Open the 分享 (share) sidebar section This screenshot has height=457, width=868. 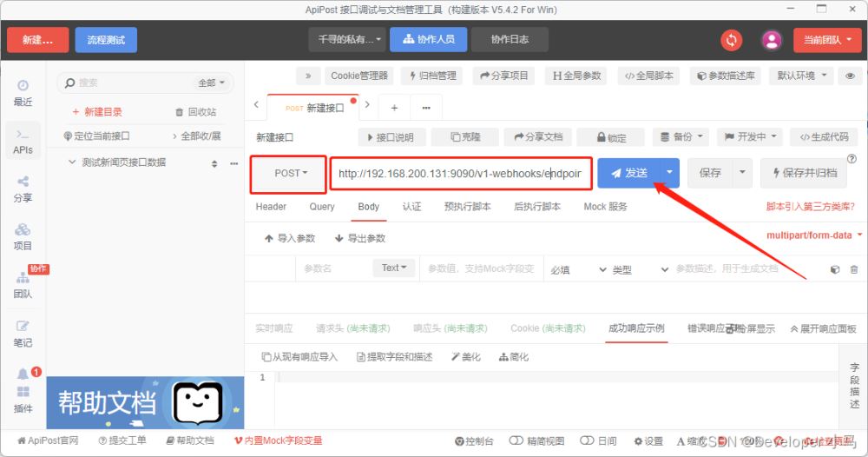point(23,189)
